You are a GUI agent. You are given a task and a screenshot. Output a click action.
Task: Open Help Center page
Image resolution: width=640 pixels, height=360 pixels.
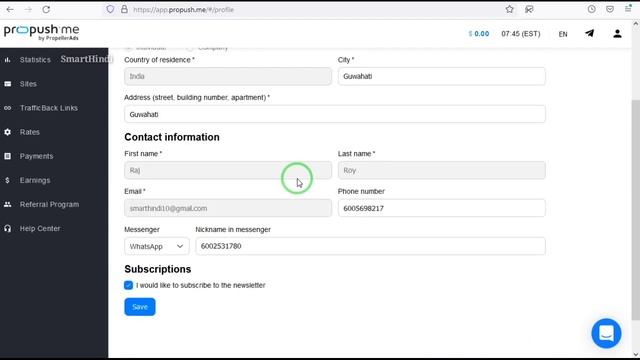click(x=40, y=228)
